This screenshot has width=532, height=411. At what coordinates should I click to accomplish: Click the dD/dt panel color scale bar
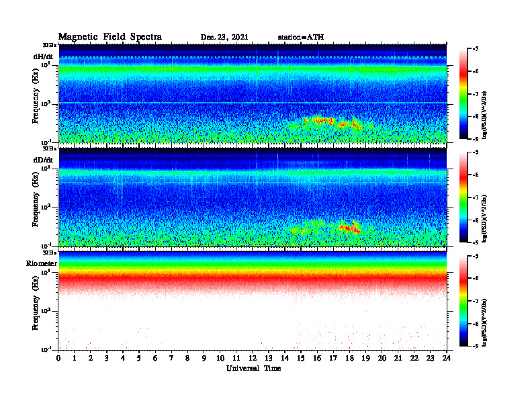click(463, 197)
